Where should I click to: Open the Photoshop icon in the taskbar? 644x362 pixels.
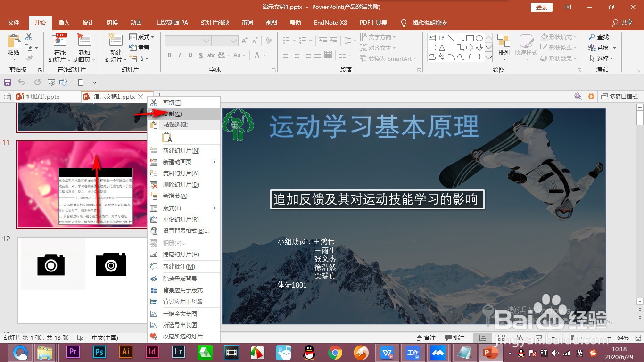[x=99, y=352]
